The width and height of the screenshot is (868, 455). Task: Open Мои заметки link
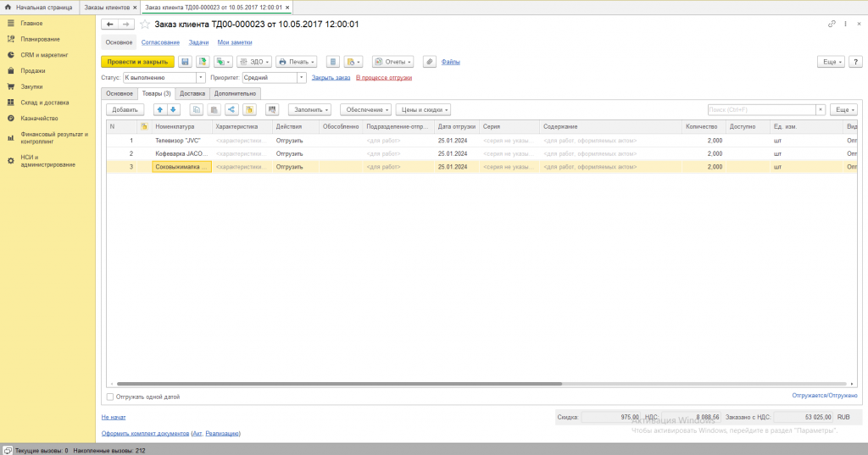coord(235,42)
